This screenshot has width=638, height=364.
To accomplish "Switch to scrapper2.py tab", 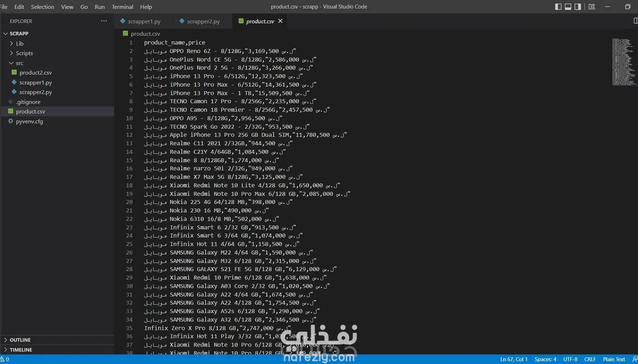I will pos(203,21).
